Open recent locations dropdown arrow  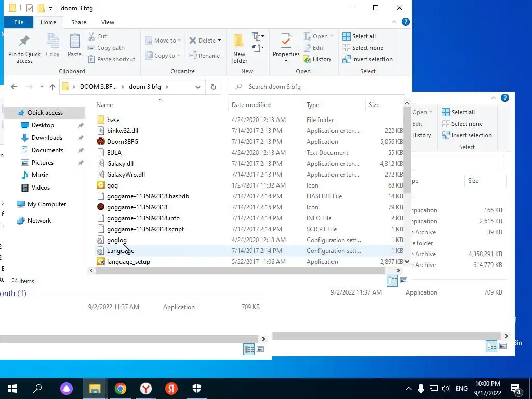(x=42, y=87)
